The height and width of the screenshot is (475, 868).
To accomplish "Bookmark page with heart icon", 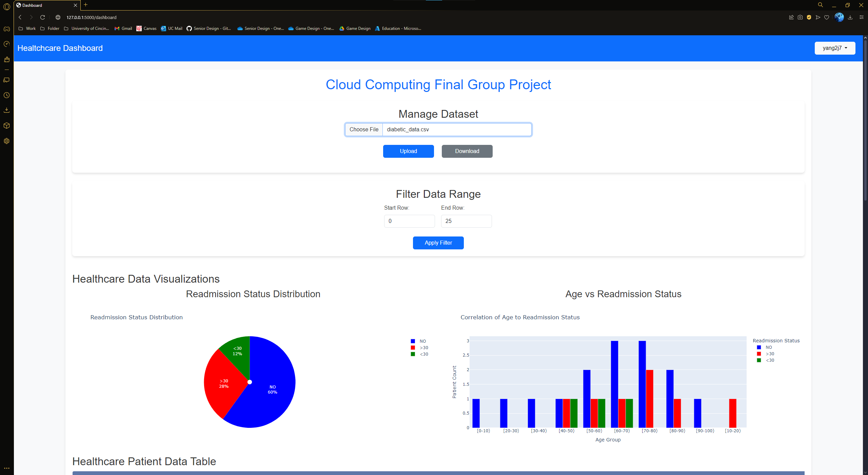I will tap(827, 17).
